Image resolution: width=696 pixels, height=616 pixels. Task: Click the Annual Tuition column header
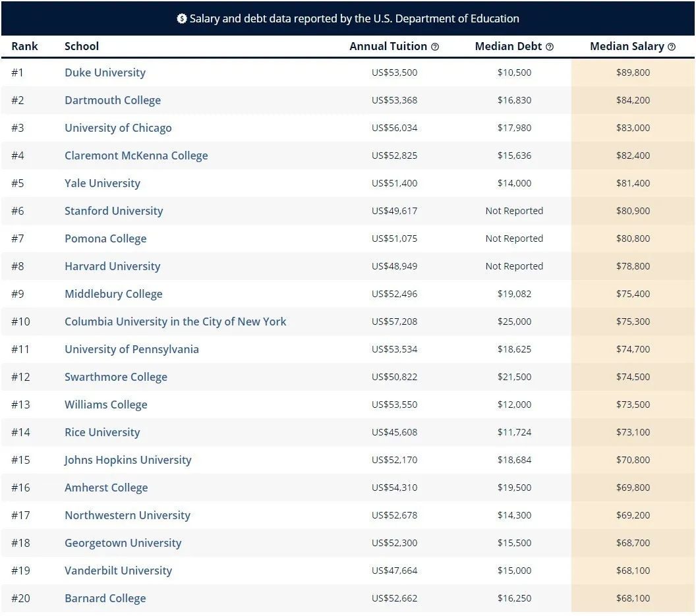(388, 46)
